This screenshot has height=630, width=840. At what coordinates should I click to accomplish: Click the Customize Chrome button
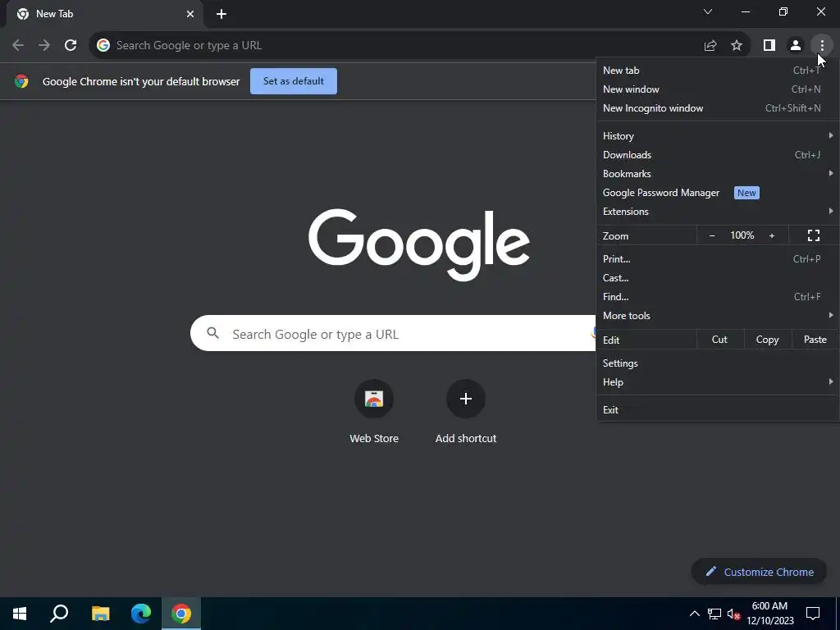[x=759, y=572]
